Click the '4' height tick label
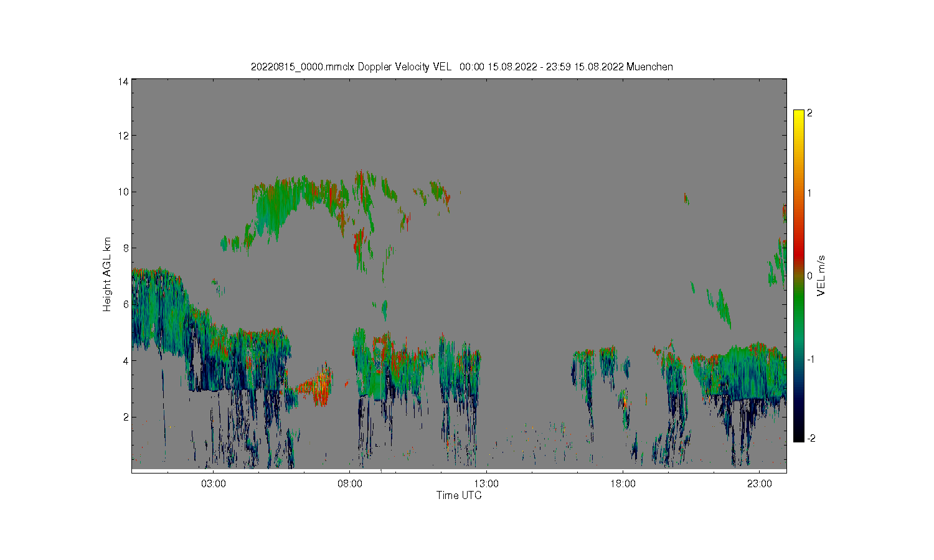 tap(126, 361)
